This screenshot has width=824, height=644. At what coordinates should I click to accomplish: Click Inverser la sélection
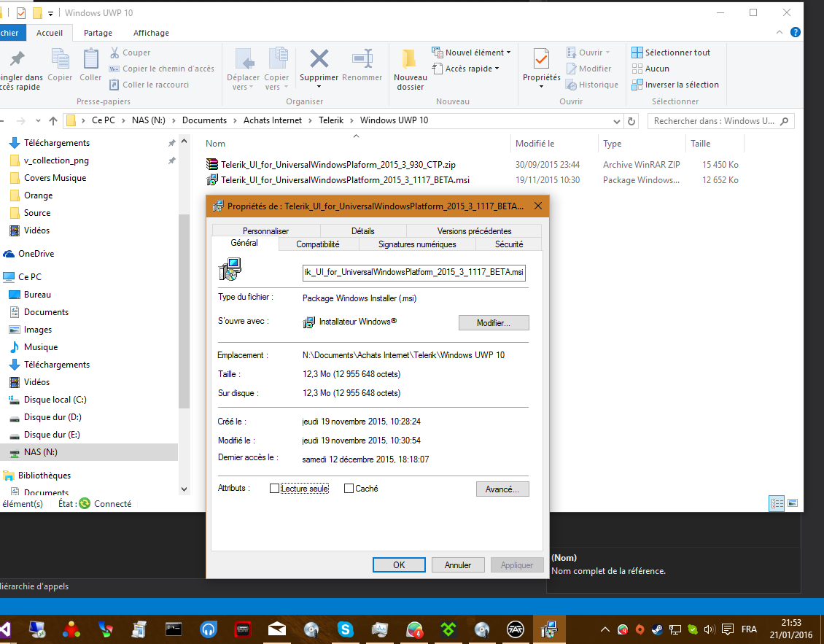coord(675,85)
